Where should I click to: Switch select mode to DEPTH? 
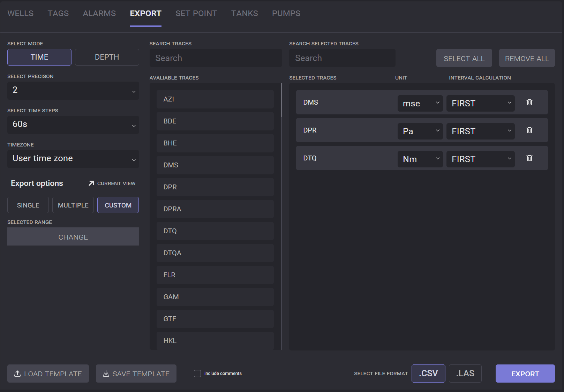pos(107,57)
